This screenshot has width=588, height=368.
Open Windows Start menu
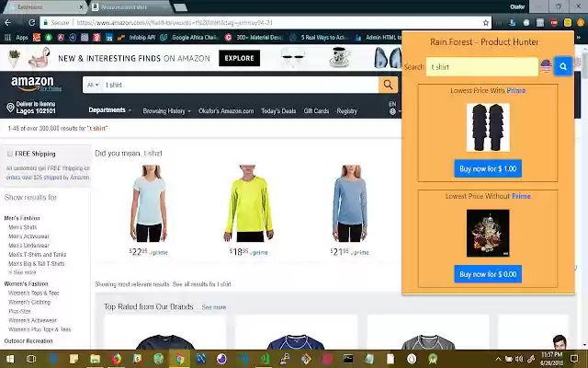[10, 359]
